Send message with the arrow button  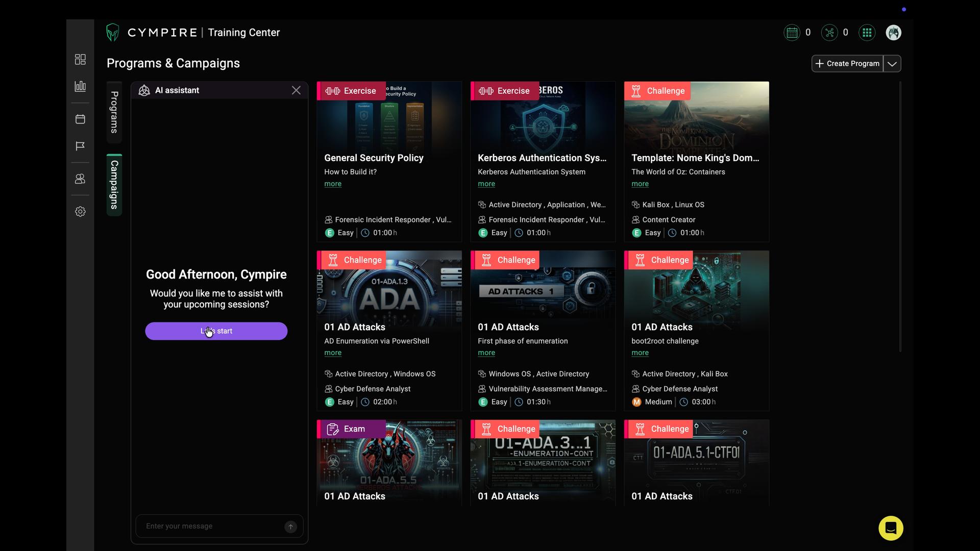point(290,527)
